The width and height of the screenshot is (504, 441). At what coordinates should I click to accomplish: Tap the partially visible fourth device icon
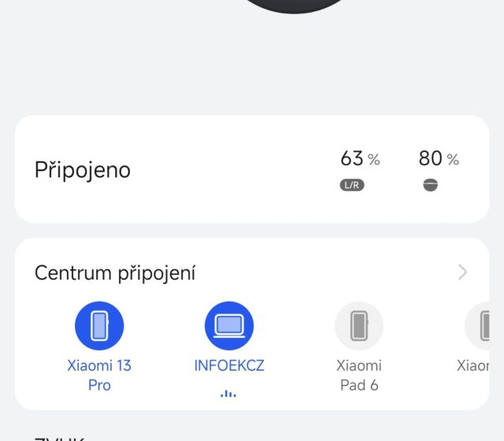[x=482, y=326]
